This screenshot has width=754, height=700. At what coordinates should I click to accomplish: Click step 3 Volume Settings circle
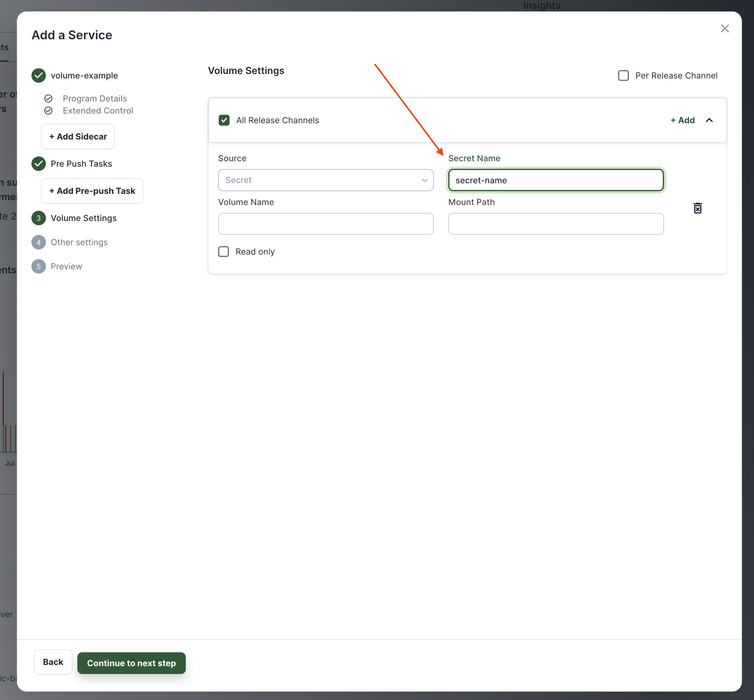pyautogui.click(x=39, y=218)
